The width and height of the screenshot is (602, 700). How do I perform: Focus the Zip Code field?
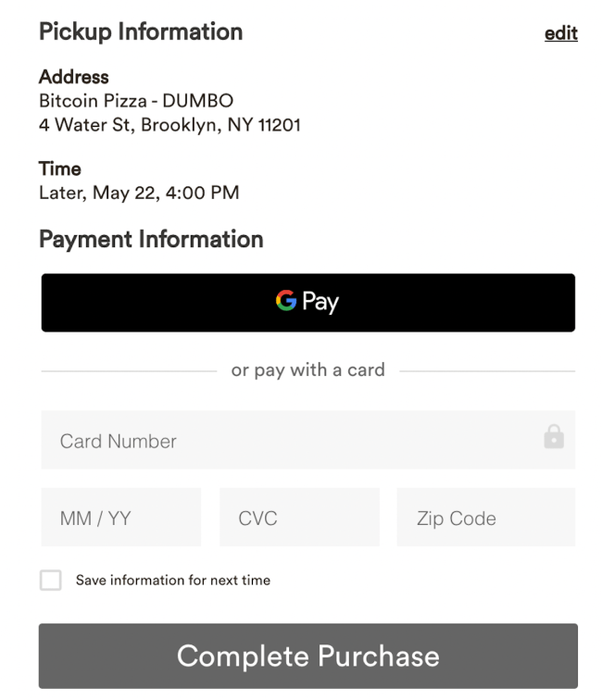(x=485, y=518)
